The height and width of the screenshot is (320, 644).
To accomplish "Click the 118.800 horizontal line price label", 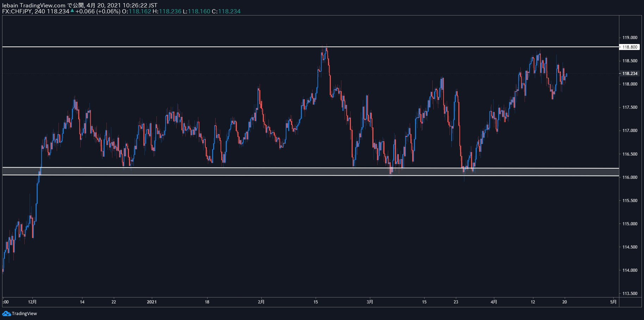I will pyautogui.click(x=630, y=47).
